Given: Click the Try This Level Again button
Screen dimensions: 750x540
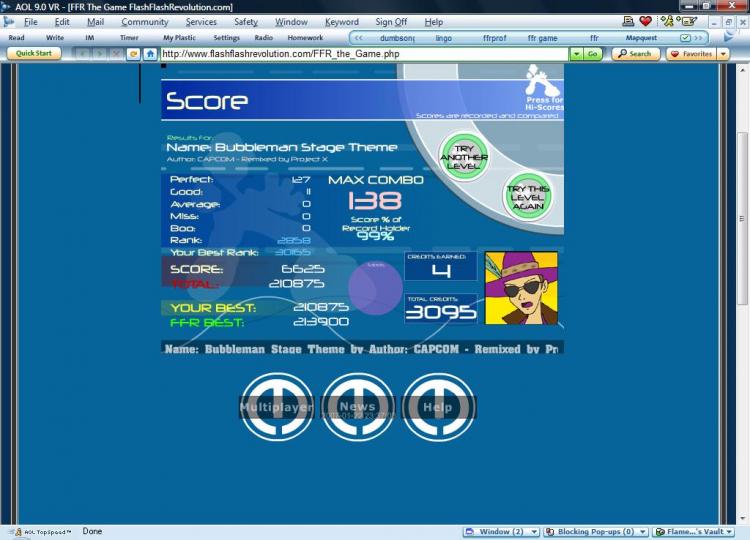Looking at the screenshot, I should pyautogui.click(x=528, y=197).
